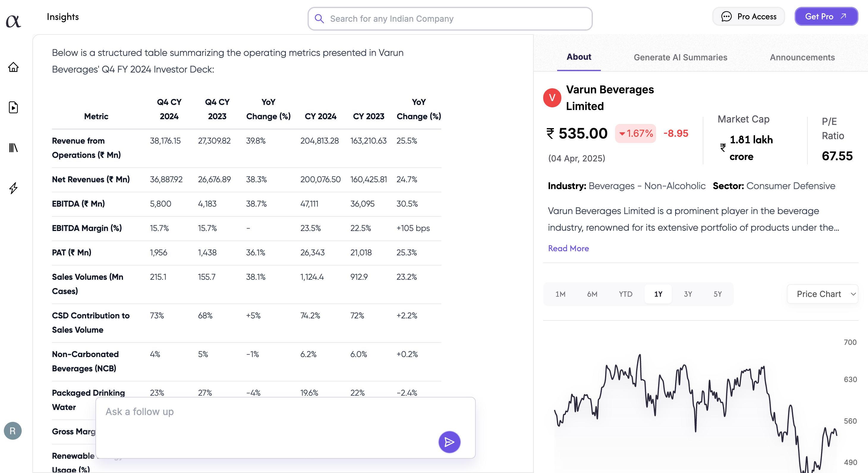This screenshot has width=868, height=473.
Task: Click the 38,176.15 revenue value
Action: click(x=165, y=140)
